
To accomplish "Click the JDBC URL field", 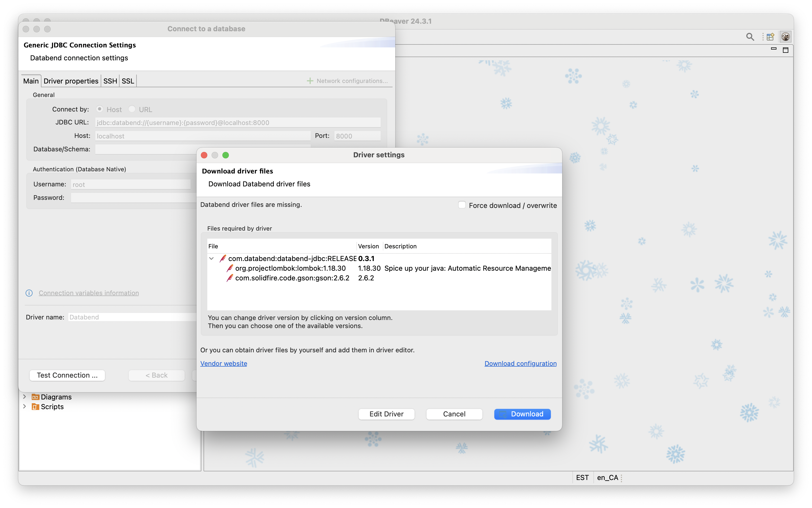I will pos(238,123).
